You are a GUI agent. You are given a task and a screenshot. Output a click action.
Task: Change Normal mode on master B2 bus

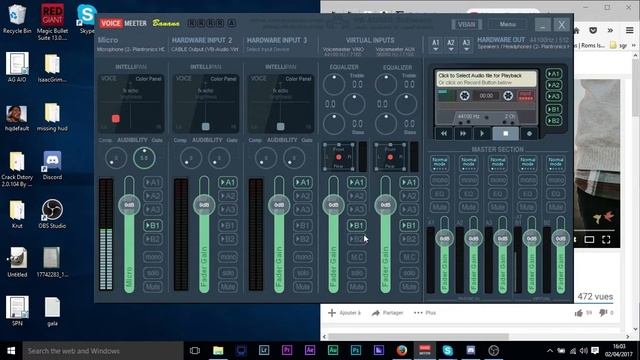(556, 164)
